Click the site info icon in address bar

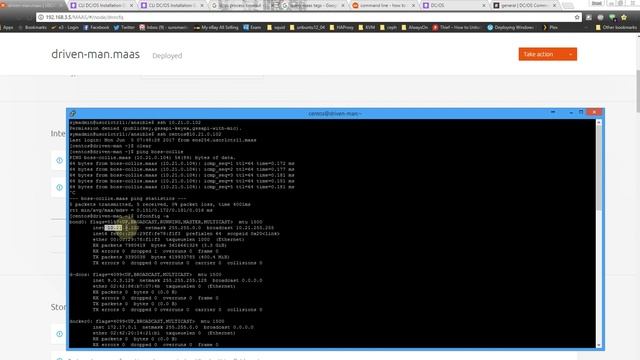pyautogui.click(x=41, y=17)
